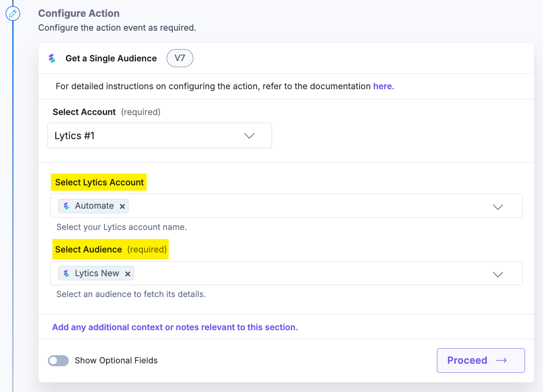Remove the Automate account chip

pyautogui.click(x=122, y=207)
